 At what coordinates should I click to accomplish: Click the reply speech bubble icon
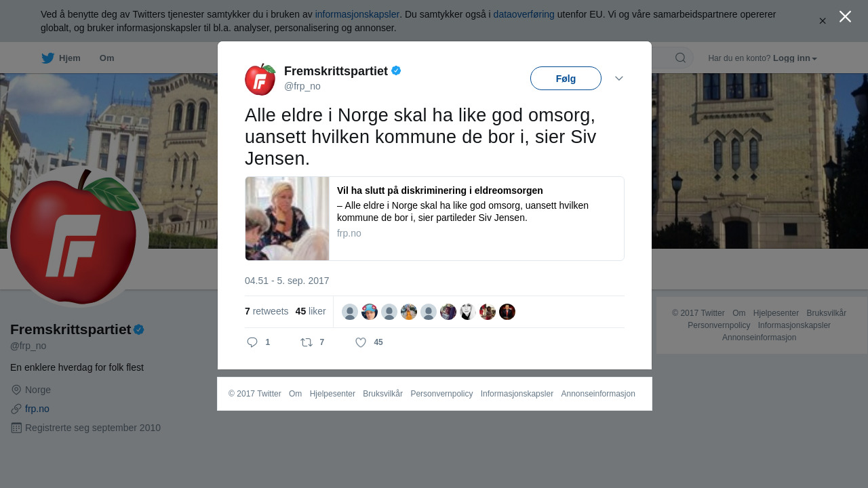[x=252, y=342]
